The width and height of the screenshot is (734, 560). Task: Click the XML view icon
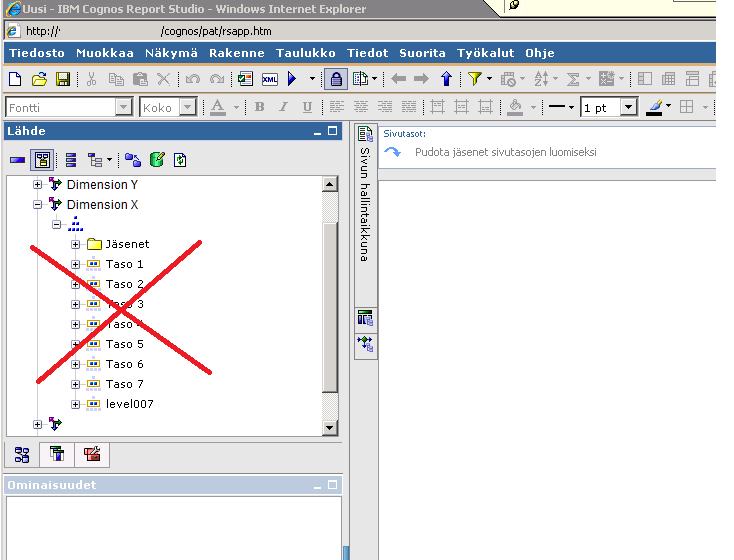(270, 79)
